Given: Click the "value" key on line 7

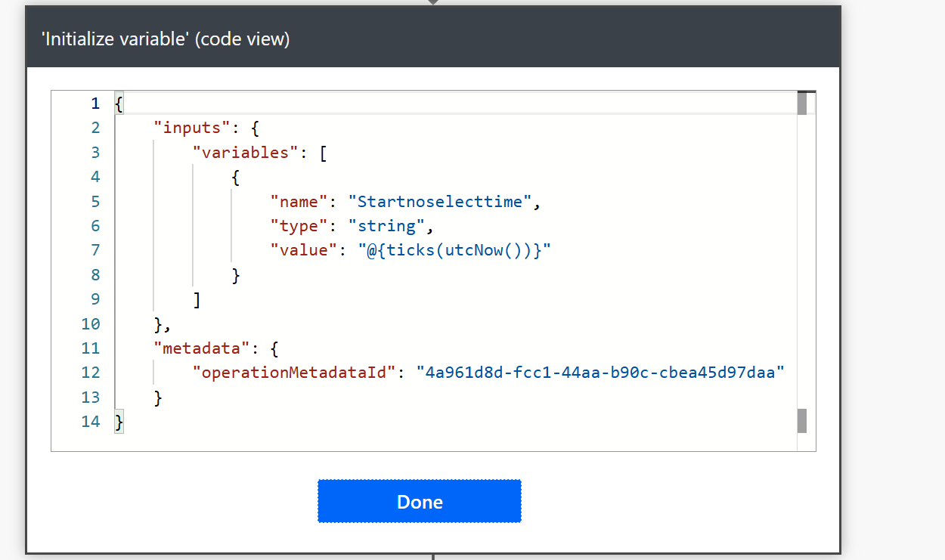Looking at the screenshot, I should coord(305,250).
